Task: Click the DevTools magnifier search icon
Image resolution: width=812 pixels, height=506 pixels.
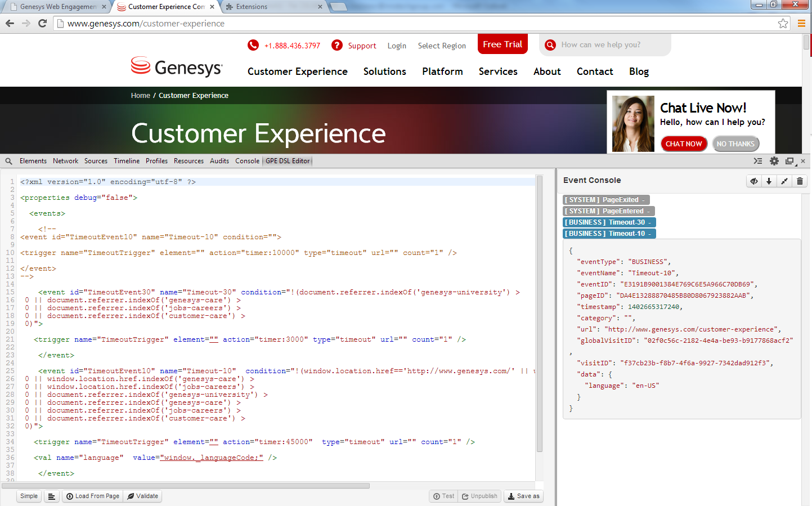Action: point(9,162)
